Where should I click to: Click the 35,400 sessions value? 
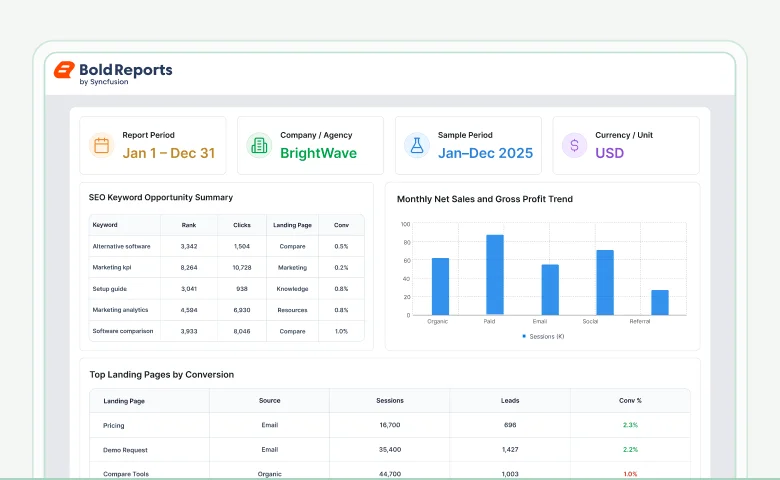[x=390, y=450]
